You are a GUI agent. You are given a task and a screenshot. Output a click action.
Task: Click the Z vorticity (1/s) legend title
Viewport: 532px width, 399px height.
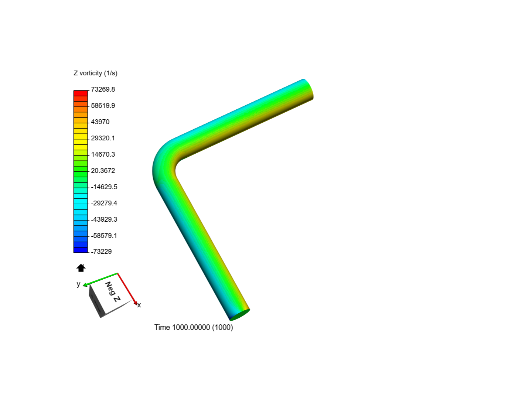pyautogui.click(x=95, y=73)
